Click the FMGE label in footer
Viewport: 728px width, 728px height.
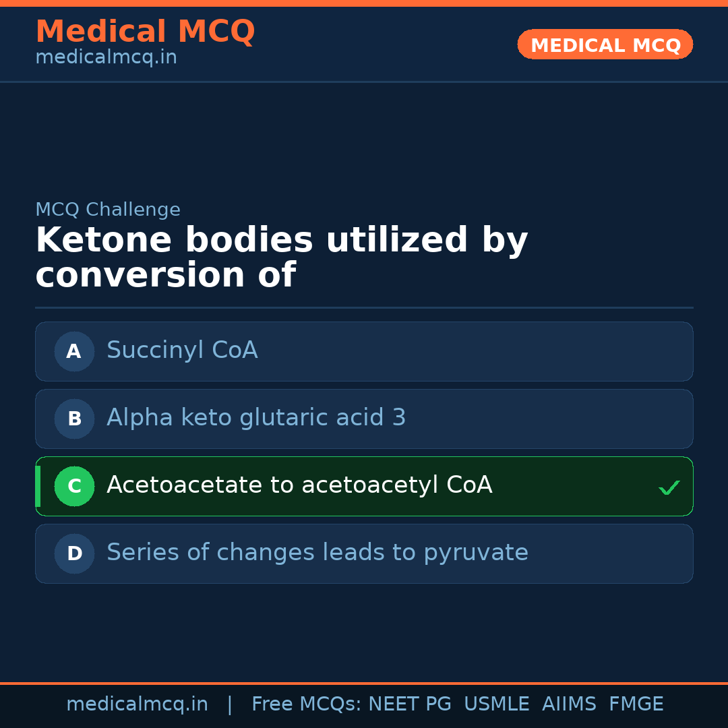point(636,704)
